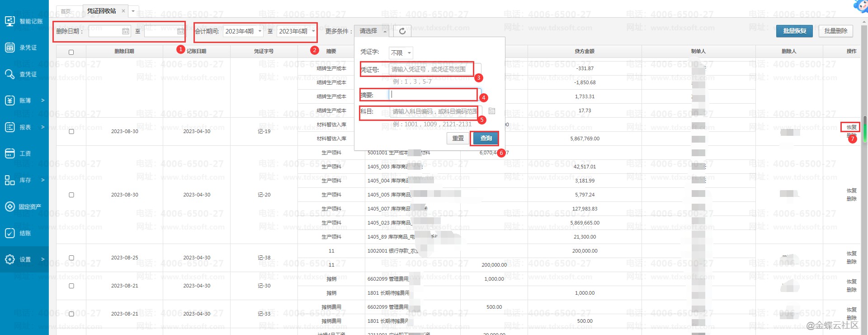Open calendar icon of first 删除日期 field

tap(126, 31)
